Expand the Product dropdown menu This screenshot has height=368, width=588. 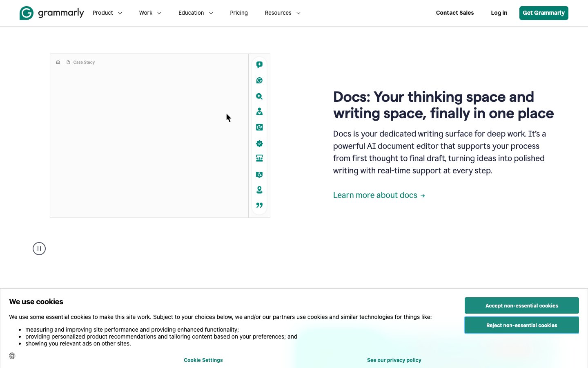coord(107,13)
